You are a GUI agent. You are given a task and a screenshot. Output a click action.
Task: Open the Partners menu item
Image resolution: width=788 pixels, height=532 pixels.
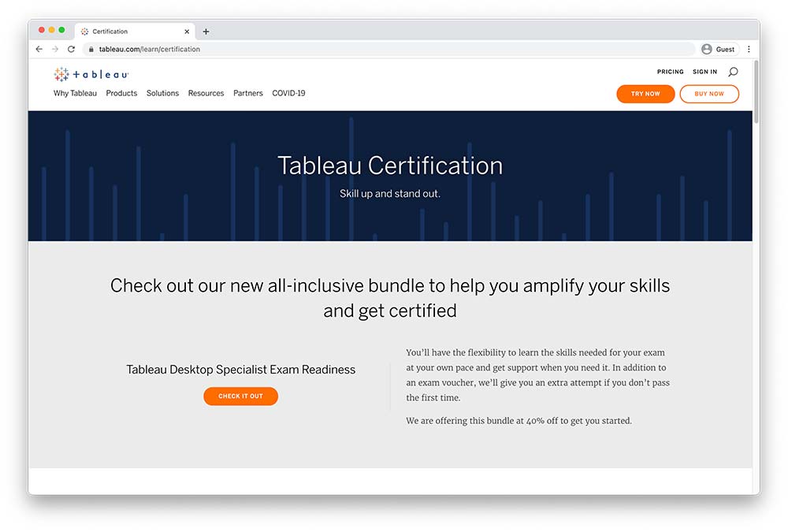coord(247,93)
